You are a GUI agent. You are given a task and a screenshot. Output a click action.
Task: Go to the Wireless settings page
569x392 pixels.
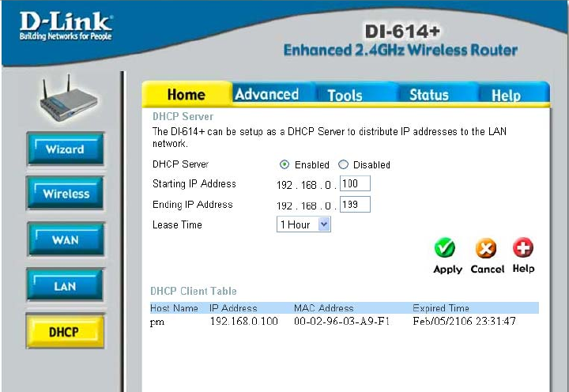click(x=66, y=194)
